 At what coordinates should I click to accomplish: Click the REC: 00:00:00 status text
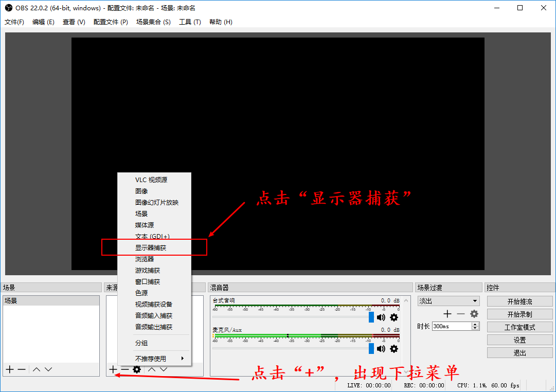point(424,385)
